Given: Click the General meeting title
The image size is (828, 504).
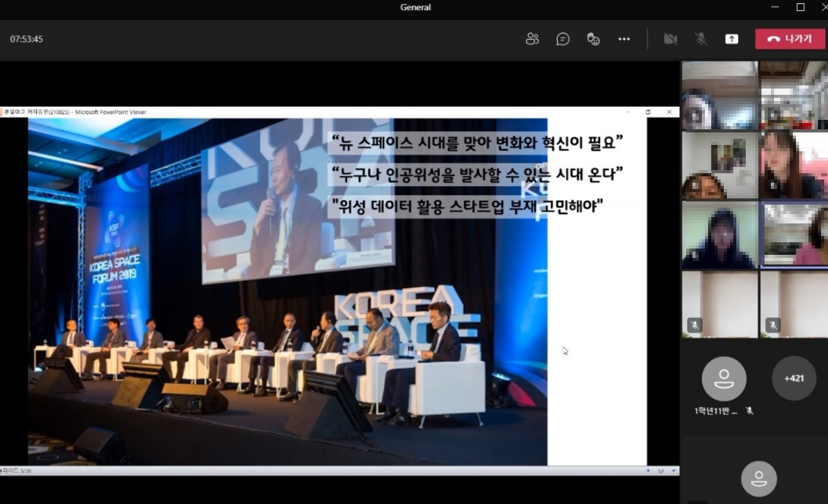Looking at the screenshot, I should coord(416,8).
